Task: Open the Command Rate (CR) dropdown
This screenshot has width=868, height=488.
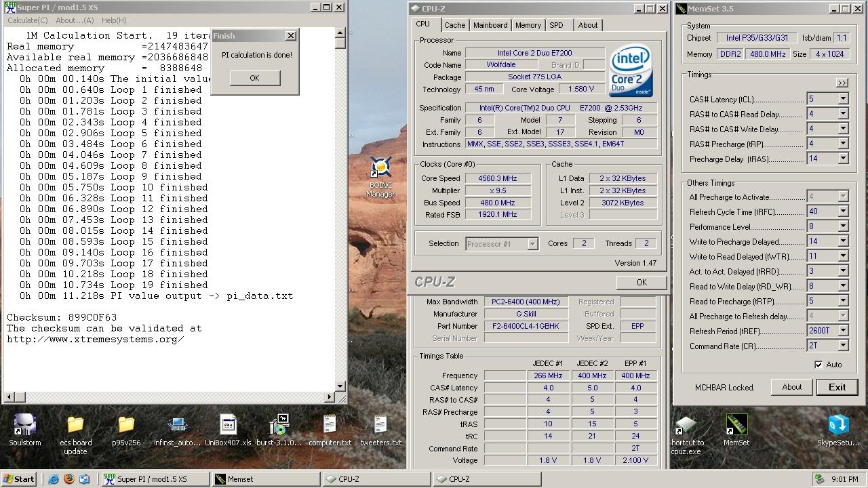Action: tap(843, 346)
